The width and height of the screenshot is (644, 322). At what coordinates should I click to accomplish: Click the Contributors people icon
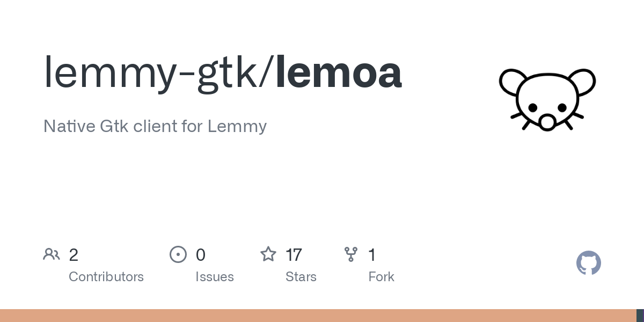pyautogui.click(x=52, y=254)
